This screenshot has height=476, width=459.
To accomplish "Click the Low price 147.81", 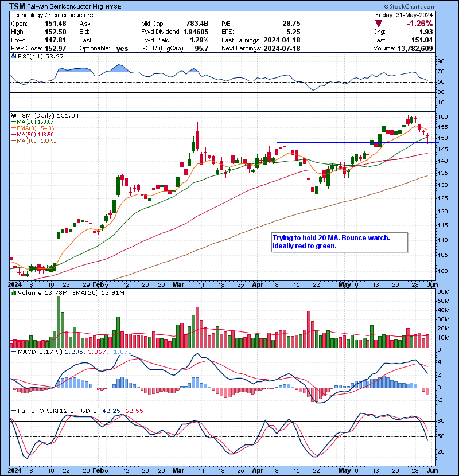I will pos(56,40).
